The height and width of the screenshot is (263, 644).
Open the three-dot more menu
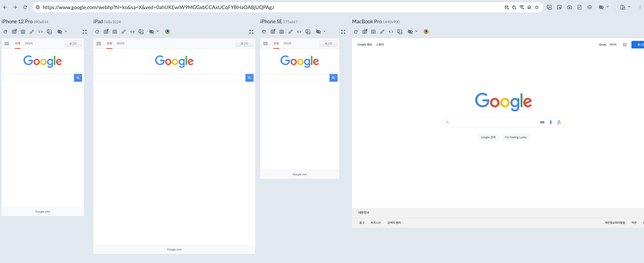pyautogui.click(x=640, y=7)
